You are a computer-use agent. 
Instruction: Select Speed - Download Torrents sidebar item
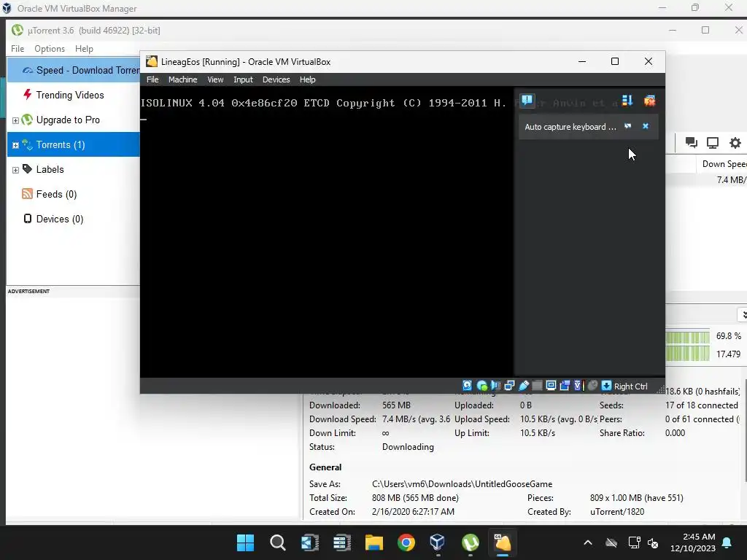(x=74, y=70)
